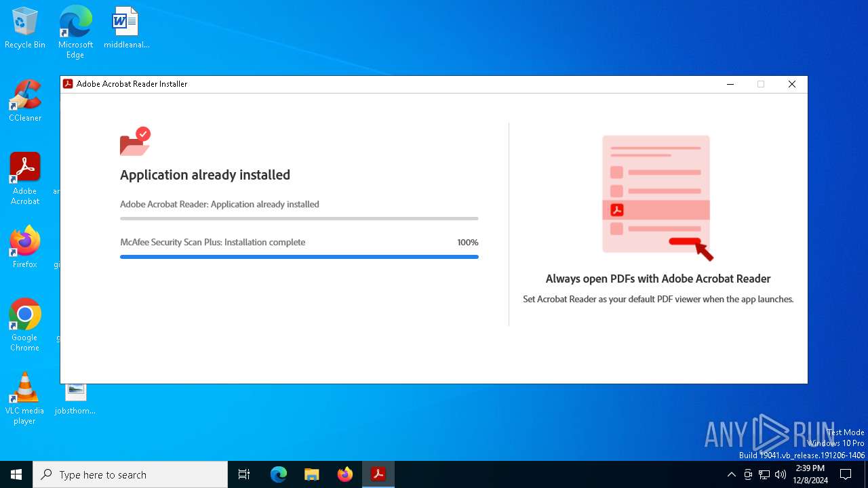Click the 'Application already installed' heading
The image size is (868, 488).
tap(205, 175)
